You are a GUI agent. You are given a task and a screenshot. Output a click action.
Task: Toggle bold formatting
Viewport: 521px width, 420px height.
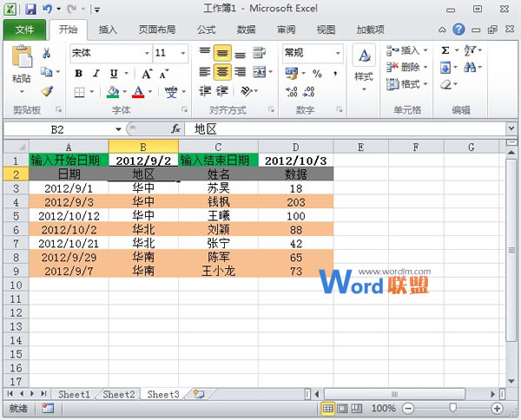tap(78, 73)
